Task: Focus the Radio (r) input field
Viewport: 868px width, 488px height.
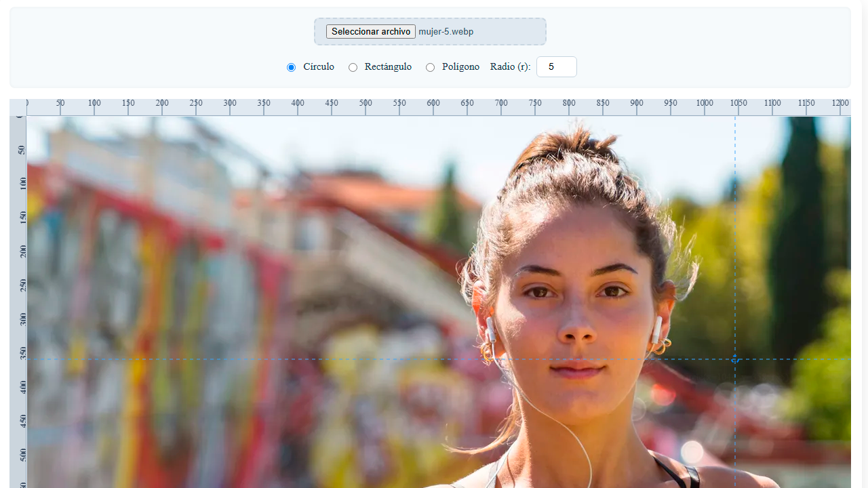Action: coord(556,67)
